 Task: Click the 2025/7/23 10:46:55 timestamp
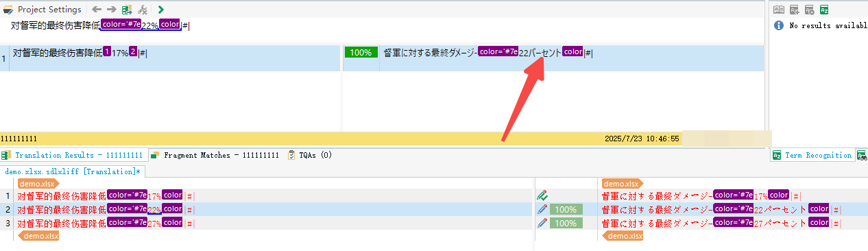(642, 139)
